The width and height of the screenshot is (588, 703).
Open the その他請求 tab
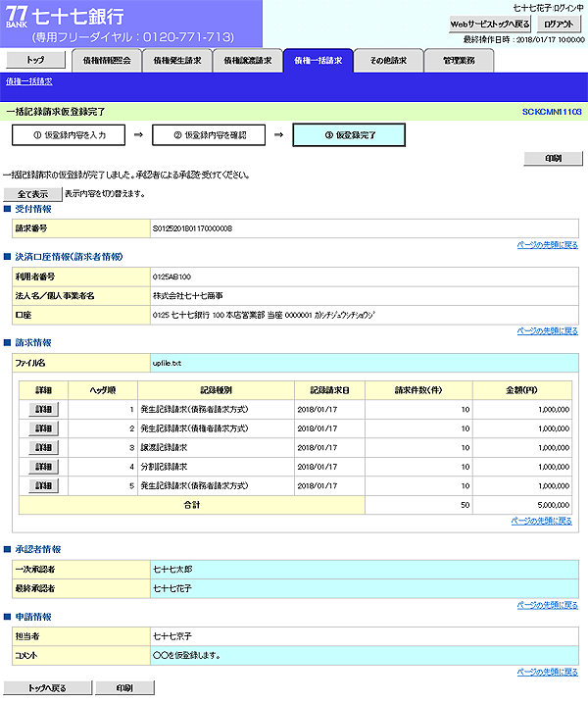click(388, 61)
